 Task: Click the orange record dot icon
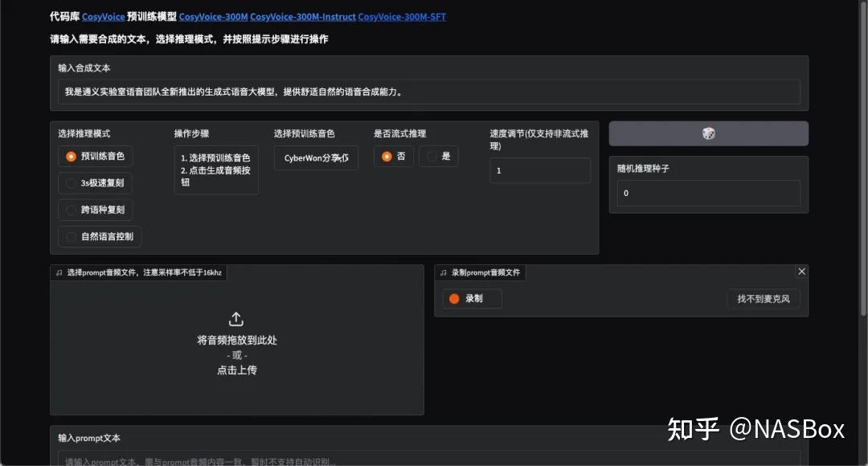(454, 299)
